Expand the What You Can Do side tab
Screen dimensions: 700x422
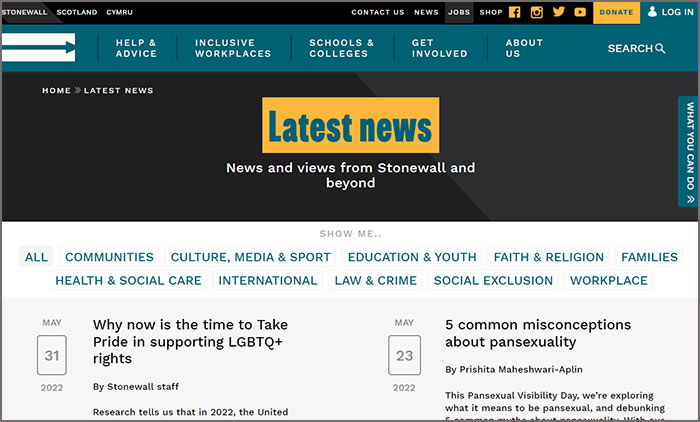690,151
